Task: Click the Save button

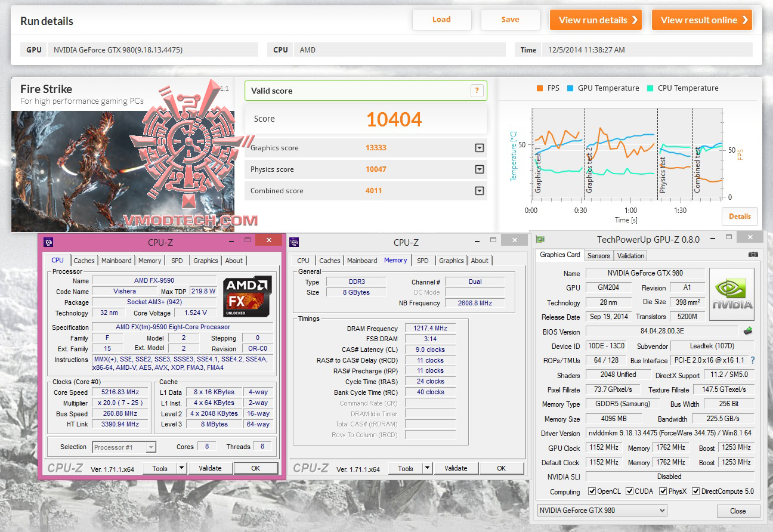Action: 510,20
